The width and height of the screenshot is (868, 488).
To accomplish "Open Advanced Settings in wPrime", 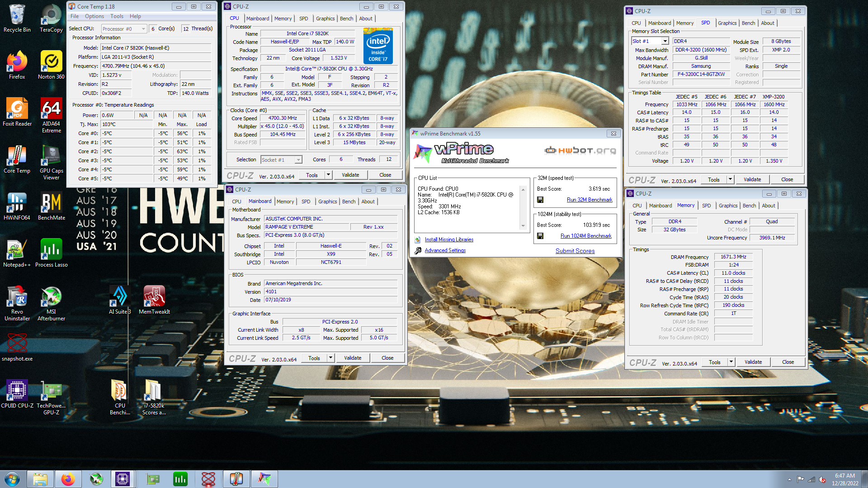I will tap(445, 250).
